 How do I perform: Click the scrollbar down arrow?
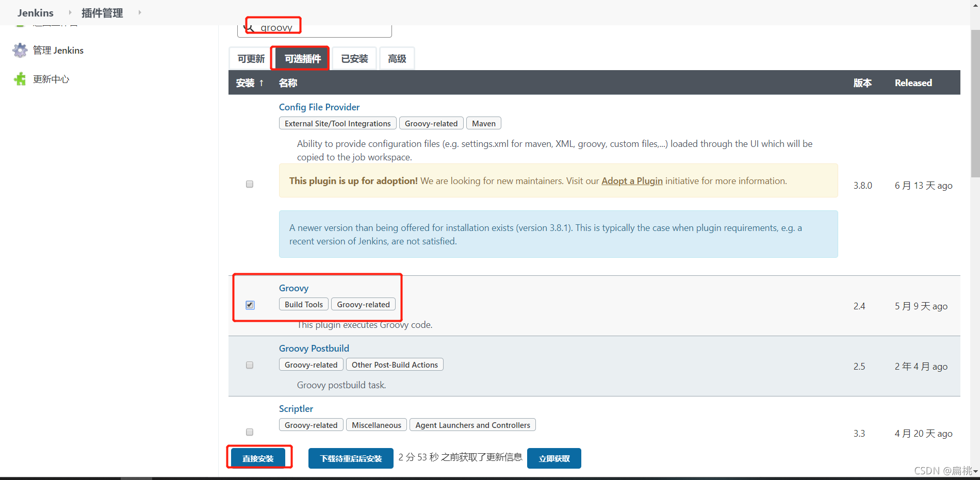click(x=975, y=472)
